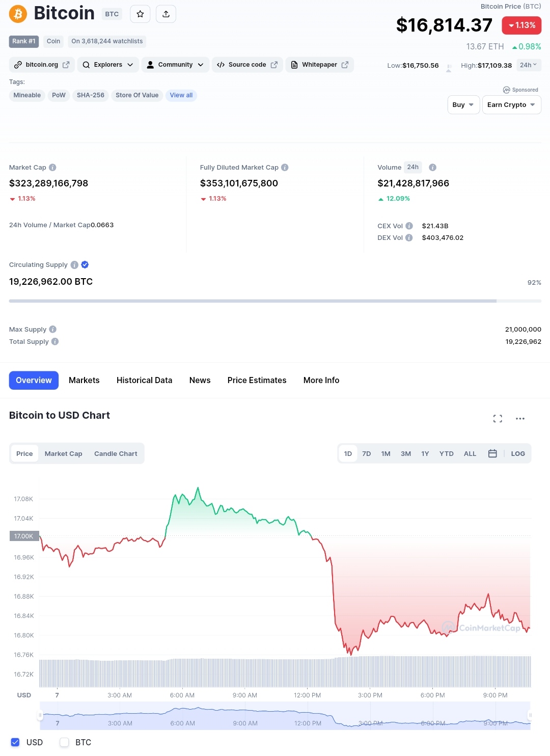The image size is (550, 756).
Task: Open the calendar date range picker
Action: click(x=492, y=453)
